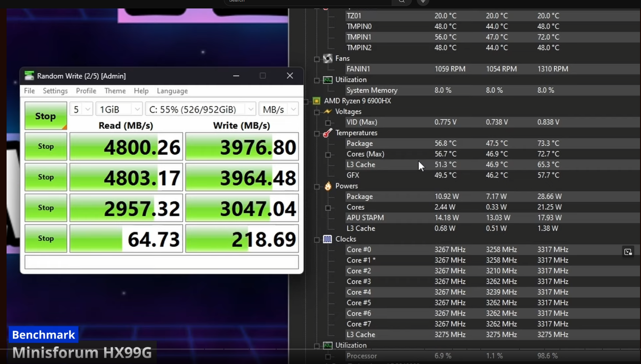641x364 pixels.
Task: Select the APU STAPM power row
Action: coord(493,218)
